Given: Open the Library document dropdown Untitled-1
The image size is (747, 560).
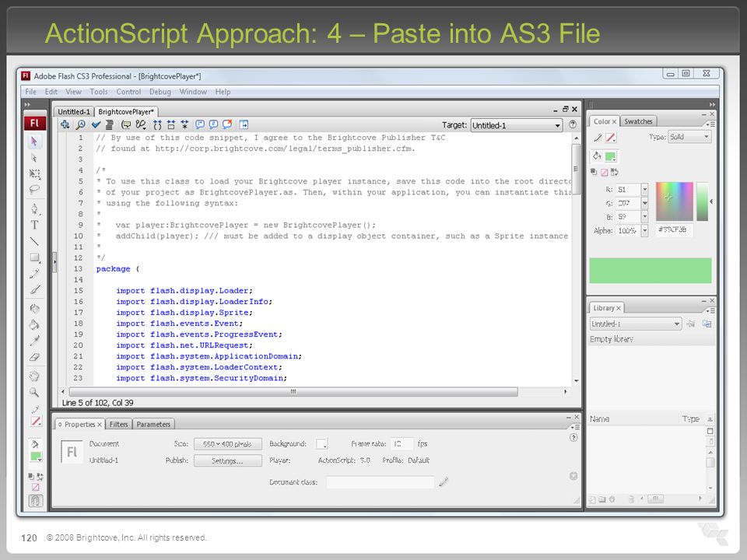Looking at the screenshot, I should (x=636, y=324).
